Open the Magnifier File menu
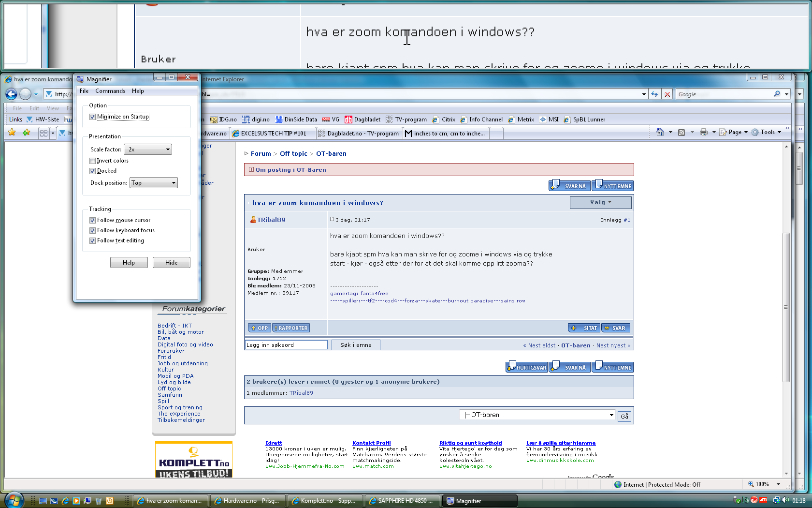This screenshot has height=508, width=812. tap(84, 91)
